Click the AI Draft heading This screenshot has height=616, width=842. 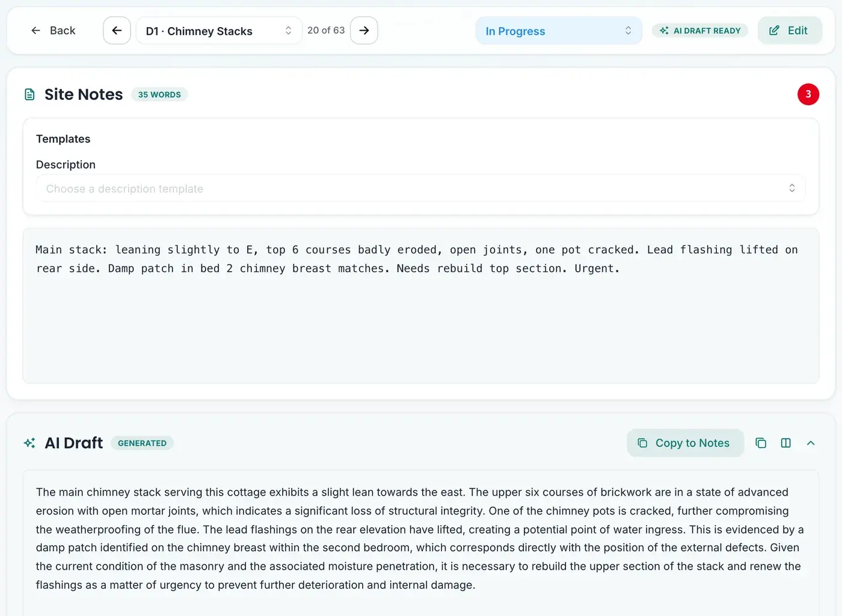(74, 443)
